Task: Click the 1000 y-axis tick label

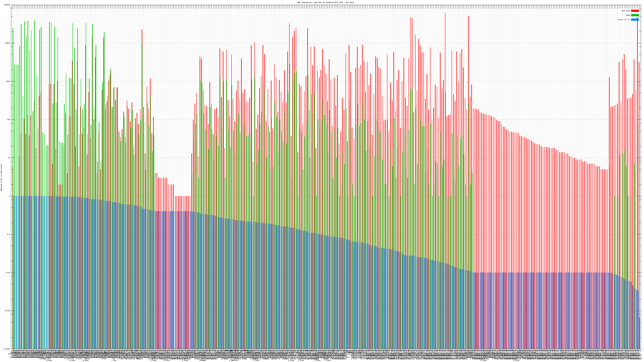Action: pos(8,81)
